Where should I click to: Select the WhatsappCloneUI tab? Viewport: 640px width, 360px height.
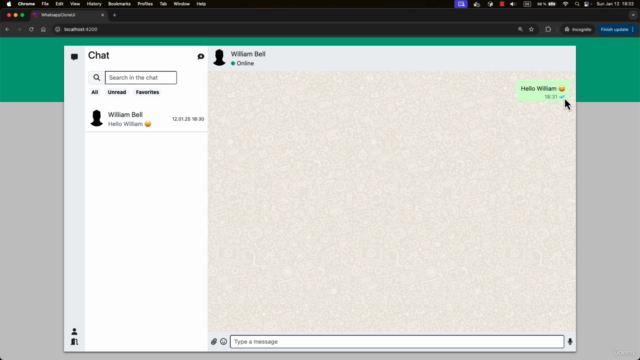click(x=68, y=15)
